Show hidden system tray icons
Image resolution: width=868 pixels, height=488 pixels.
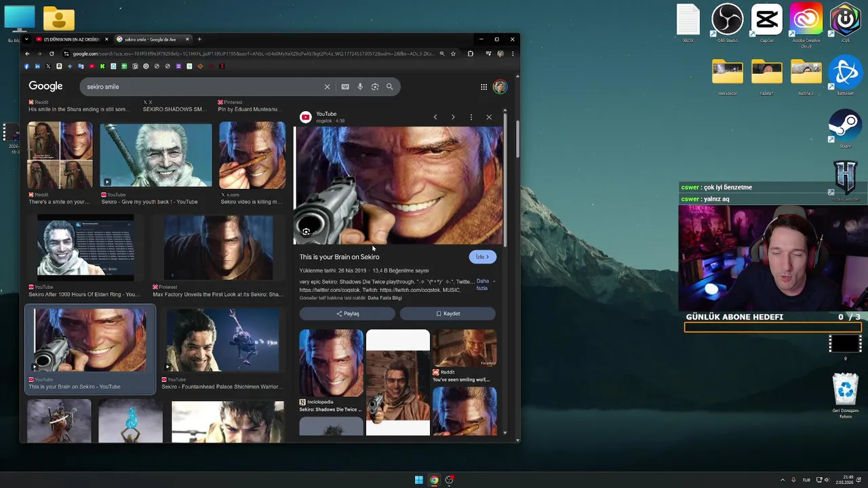pos(782,480)
